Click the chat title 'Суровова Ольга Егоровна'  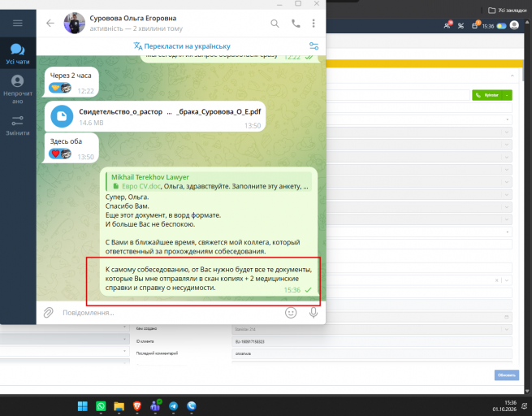click(133, 19)
